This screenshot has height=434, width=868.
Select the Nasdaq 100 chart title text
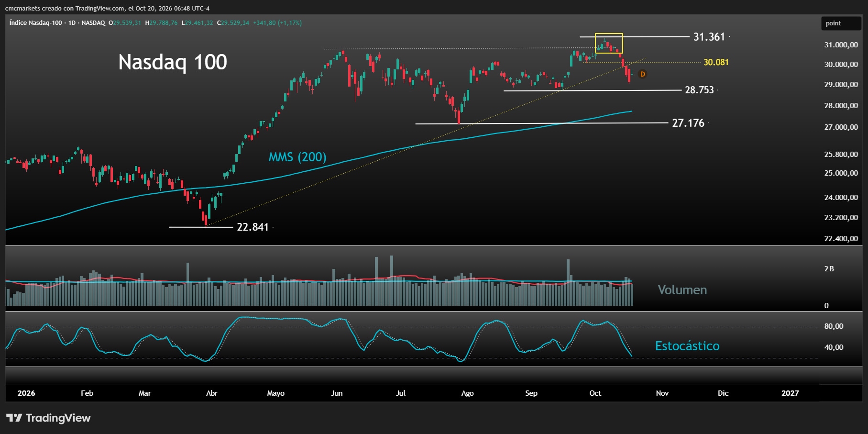(173, 62)
